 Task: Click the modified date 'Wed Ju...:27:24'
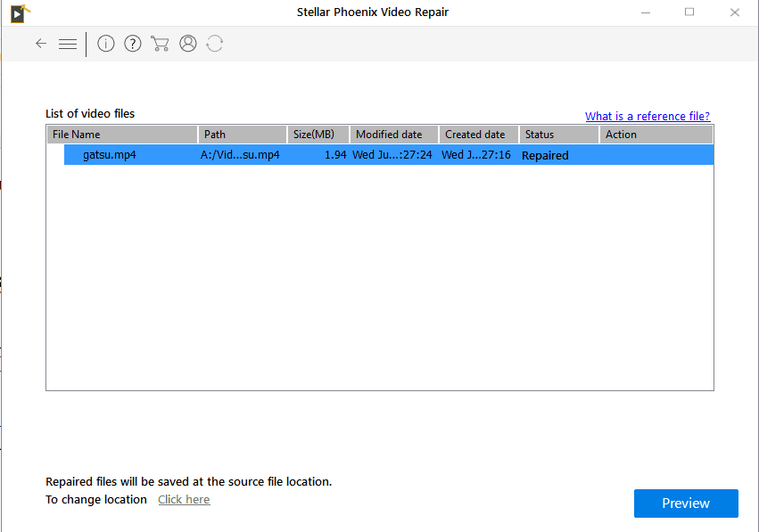click(x=392, y=155)
